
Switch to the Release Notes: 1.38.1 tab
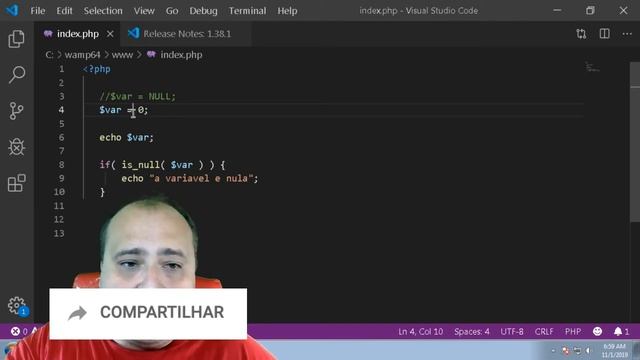pyautogui.click(x=187, y=34)
